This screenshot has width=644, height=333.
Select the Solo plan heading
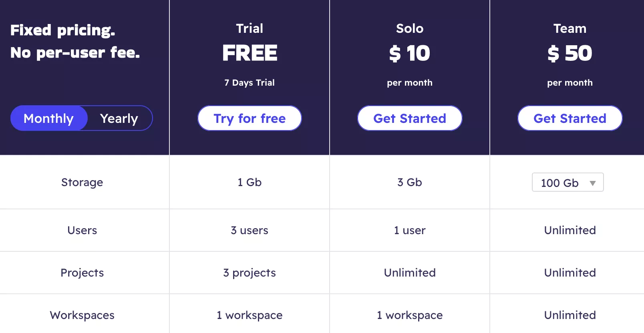(x=410, y=28)
